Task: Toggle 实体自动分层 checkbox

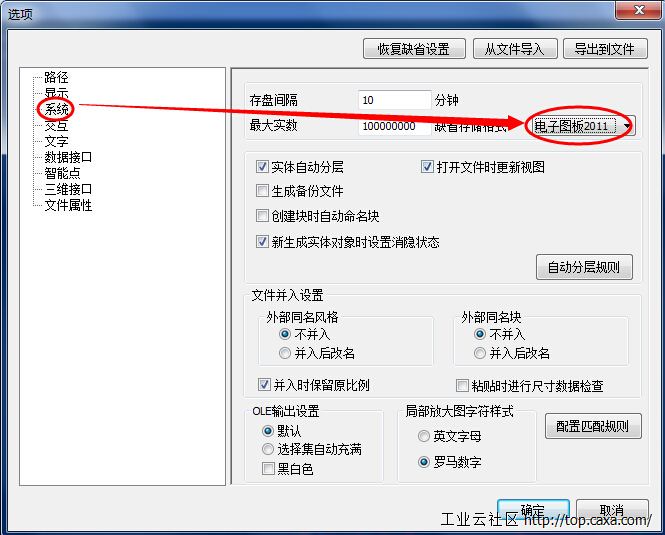Action: click(x=262, y=167)
